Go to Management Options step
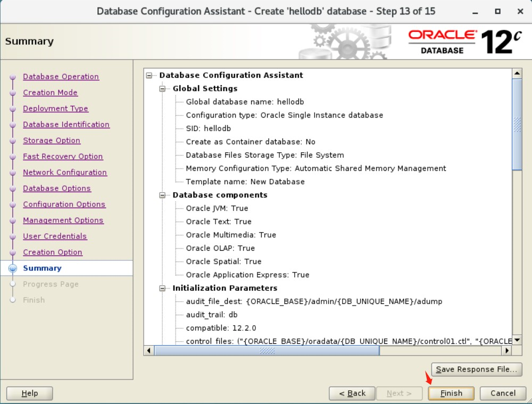 [x=63, y=220]
